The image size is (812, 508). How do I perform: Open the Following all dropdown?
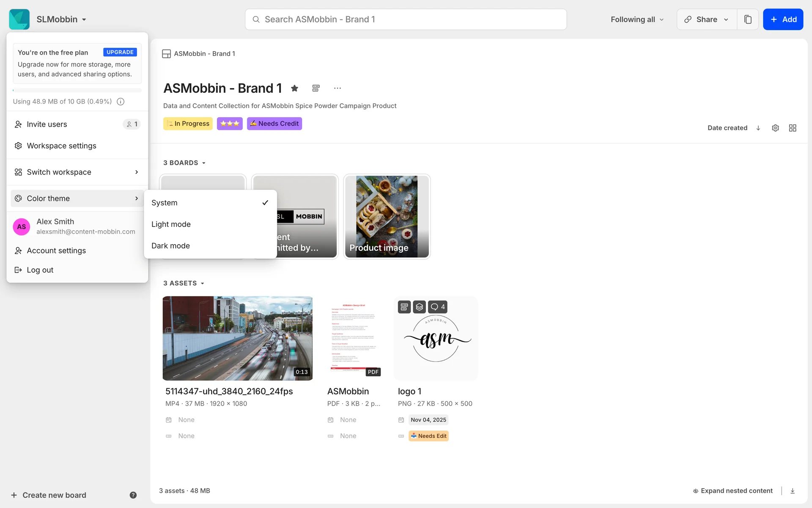(x=637, y=19)
